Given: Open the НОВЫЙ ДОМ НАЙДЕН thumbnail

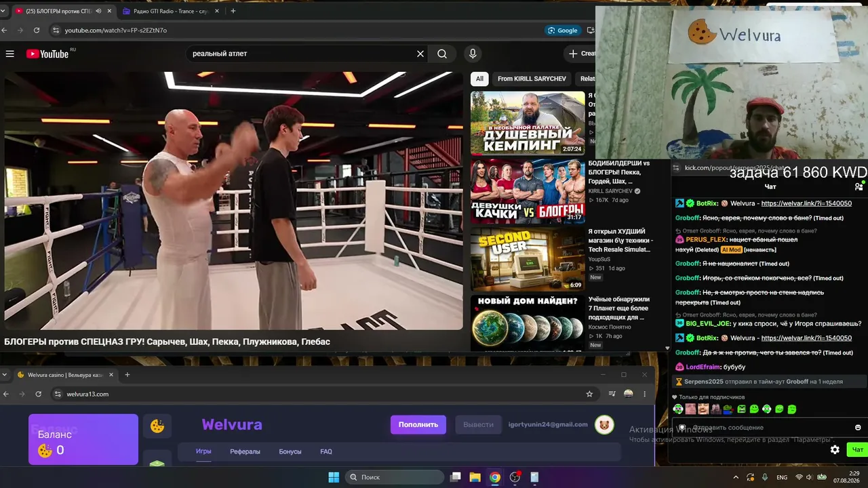Looking at the screenshot, I should point(528,323).
